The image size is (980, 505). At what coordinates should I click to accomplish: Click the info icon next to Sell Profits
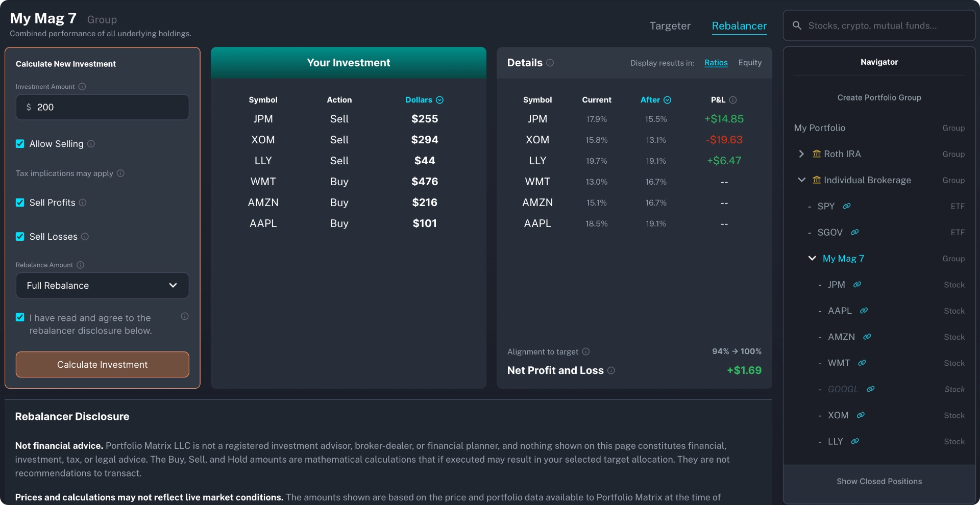click(x=83, y=203)
